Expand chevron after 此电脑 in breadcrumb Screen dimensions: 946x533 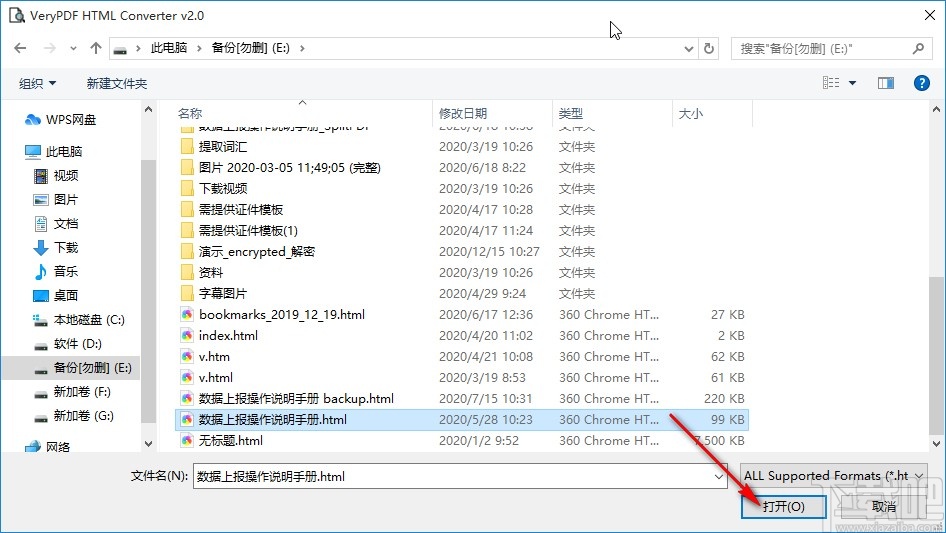click(199, 48)
